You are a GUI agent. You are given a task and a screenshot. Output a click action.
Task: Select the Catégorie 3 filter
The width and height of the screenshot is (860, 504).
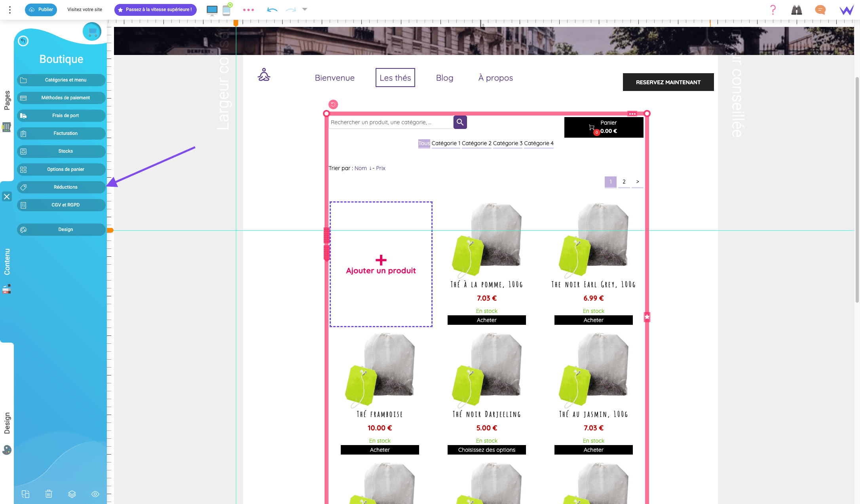pos(508,143)
